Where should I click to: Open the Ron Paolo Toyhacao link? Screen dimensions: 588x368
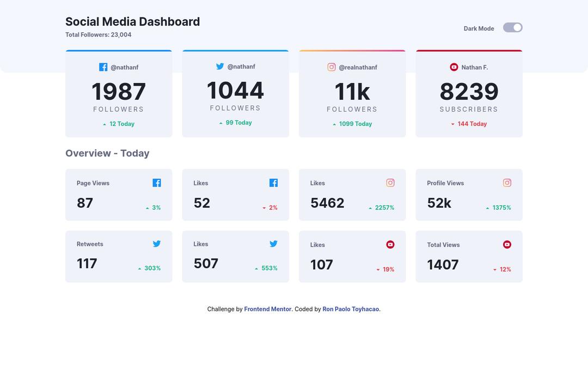click(x=351, y=309)
